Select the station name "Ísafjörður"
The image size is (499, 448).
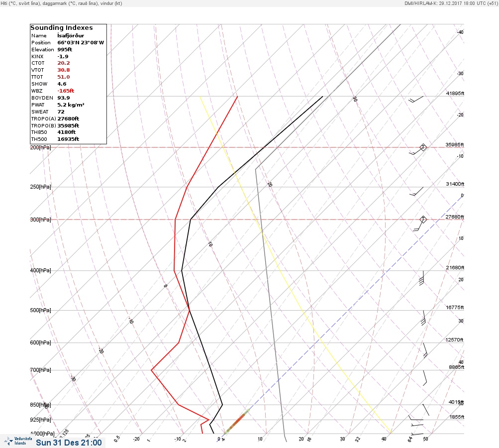(71, 36)
